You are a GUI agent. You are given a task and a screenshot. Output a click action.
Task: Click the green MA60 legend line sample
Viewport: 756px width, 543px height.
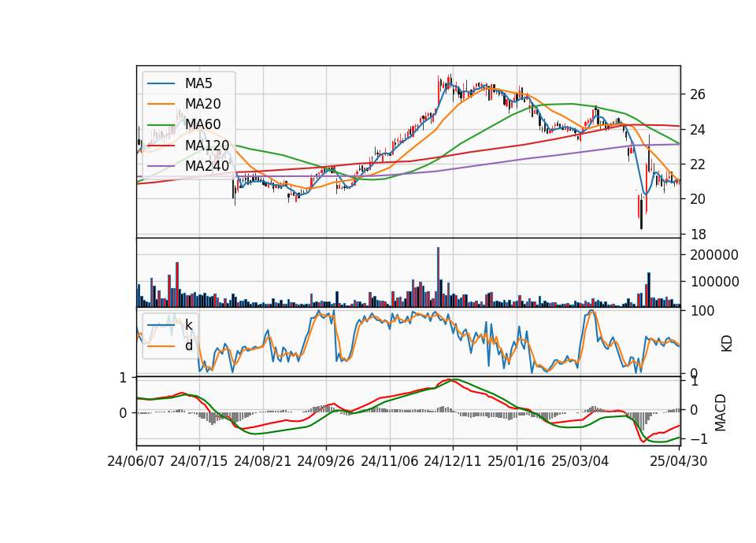point(161,125)
